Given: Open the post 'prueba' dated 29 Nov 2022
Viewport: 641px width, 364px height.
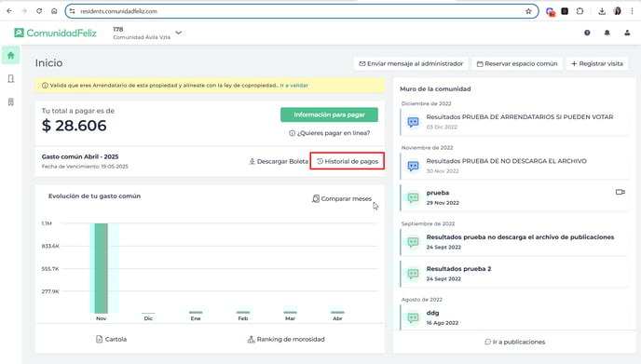Looking at the screenshot, I should [514, 197].
